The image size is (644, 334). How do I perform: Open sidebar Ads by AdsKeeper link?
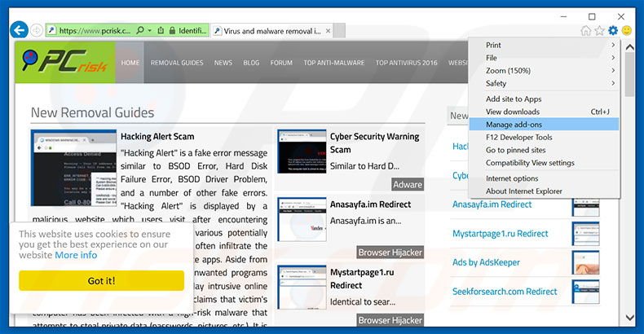click(486, 262)
